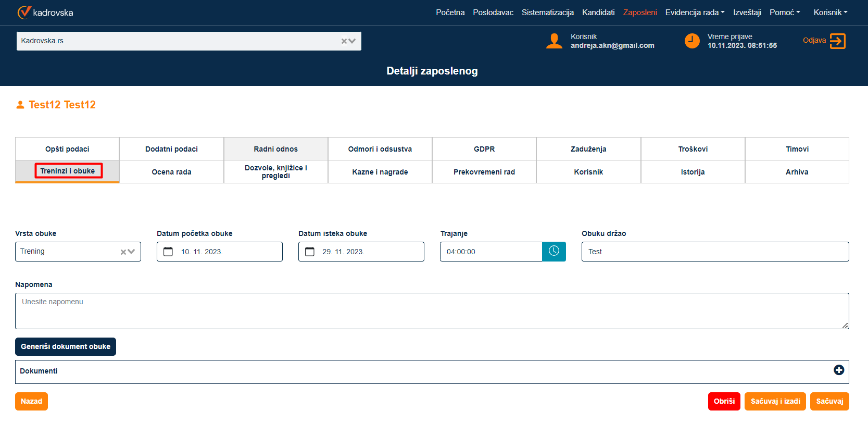Image resolution: width=868 pixels, height=423 pixels.
Task: Expand the Kadrovska.rs company dropdown
Action: click(353, 41)
